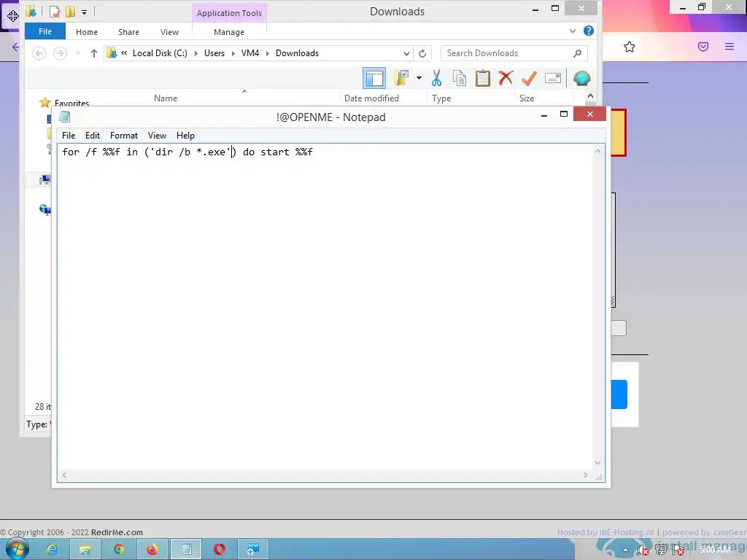The width and height of the screenshot is (747, 560).
Task: Open the Firefox hamburger menu
Action: (729, 47)
